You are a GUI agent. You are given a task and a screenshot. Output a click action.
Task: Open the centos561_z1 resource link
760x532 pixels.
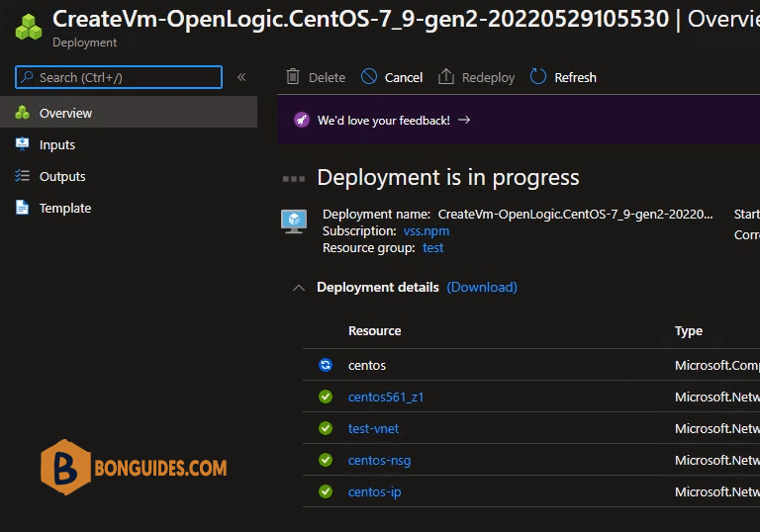[386, 397]
